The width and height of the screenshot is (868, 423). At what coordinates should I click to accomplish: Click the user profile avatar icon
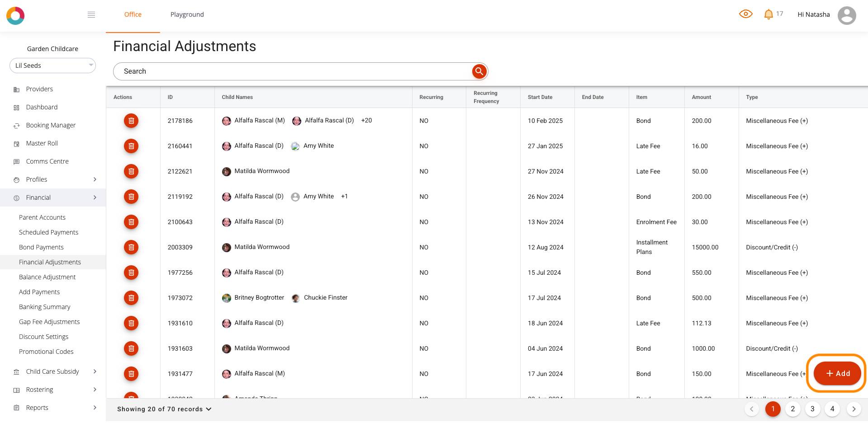(846, 15)
